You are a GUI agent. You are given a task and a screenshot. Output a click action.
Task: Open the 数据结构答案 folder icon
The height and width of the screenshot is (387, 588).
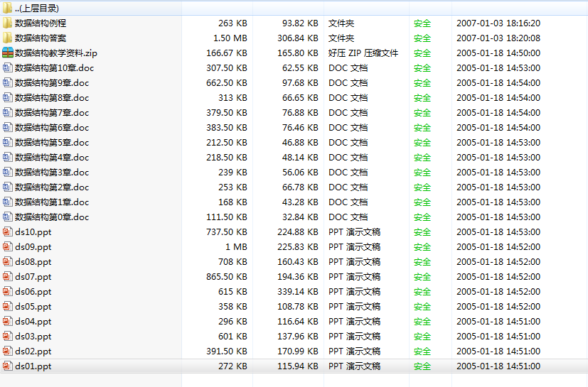[x=8, y=38]
